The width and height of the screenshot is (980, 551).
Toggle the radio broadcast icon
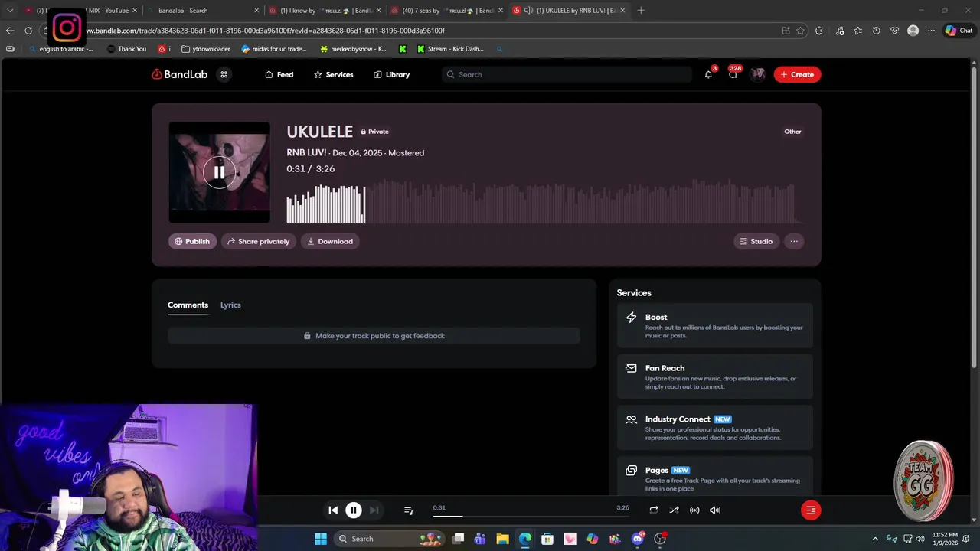(x=694, y=510)
